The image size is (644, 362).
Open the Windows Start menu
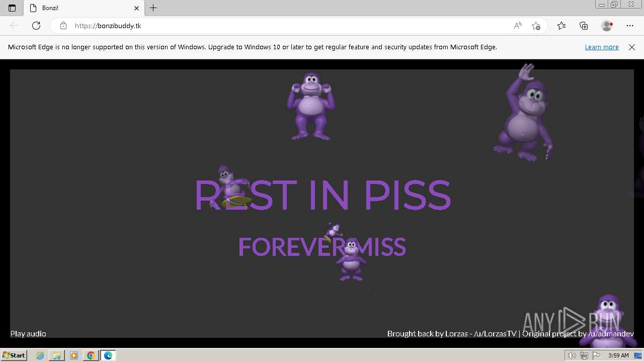point(14,355)
